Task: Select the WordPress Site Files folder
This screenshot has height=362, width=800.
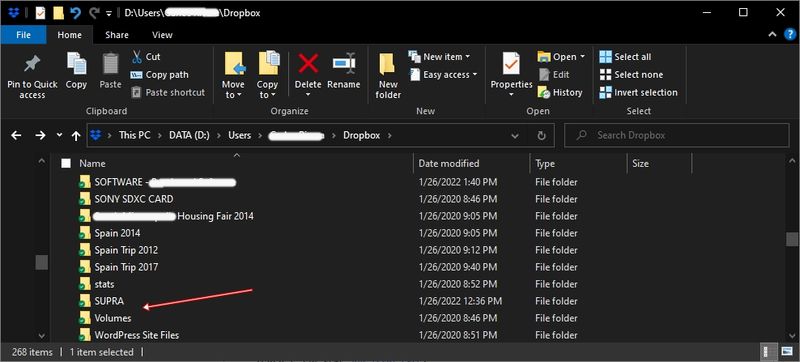Action: [x=136, y=335]
